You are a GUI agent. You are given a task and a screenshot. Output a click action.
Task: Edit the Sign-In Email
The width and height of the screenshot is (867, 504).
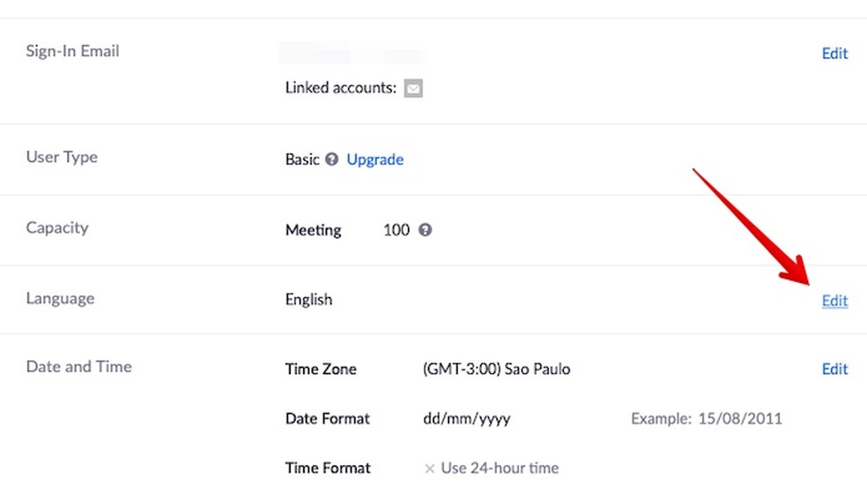pos(834,53)
